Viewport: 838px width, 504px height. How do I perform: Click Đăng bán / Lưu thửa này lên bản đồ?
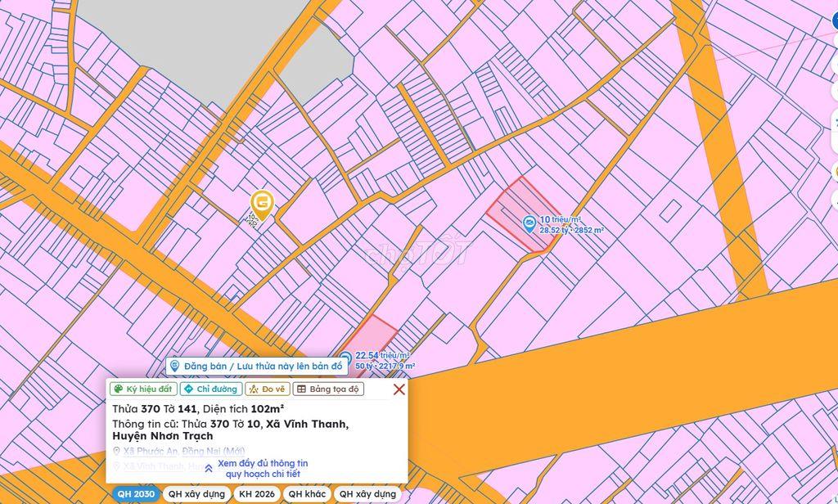(256, 366)
